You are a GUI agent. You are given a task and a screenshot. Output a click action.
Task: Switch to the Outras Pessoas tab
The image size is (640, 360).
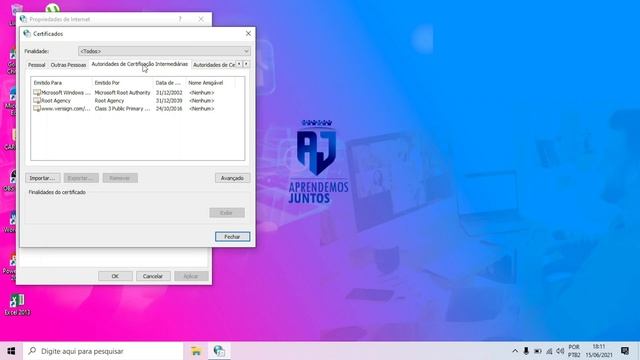(68, 65)
